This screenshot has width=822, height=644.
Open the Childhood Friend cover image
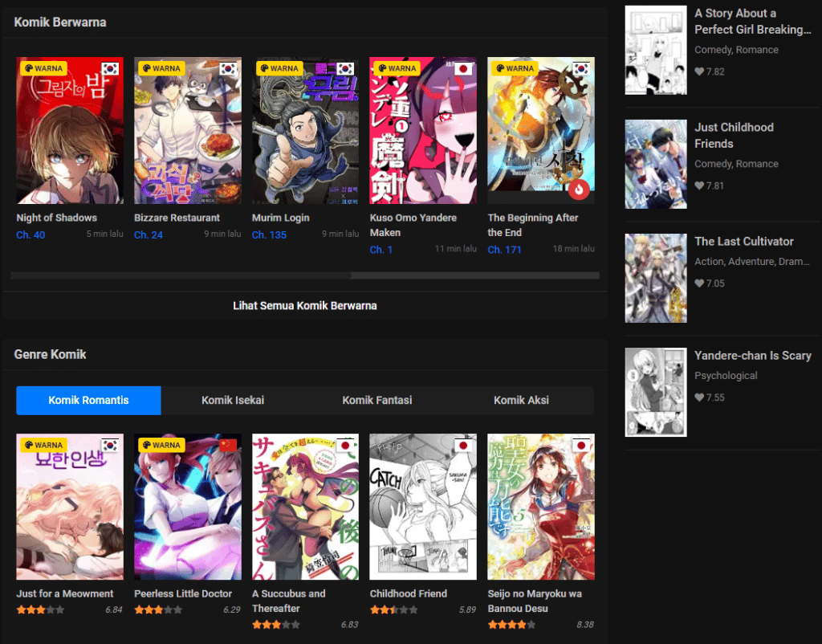click(x=423, y=507)
